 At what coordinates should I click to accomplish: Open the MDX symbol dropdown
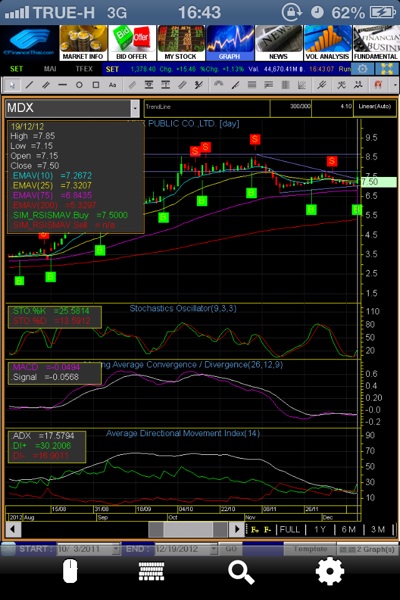135,108
